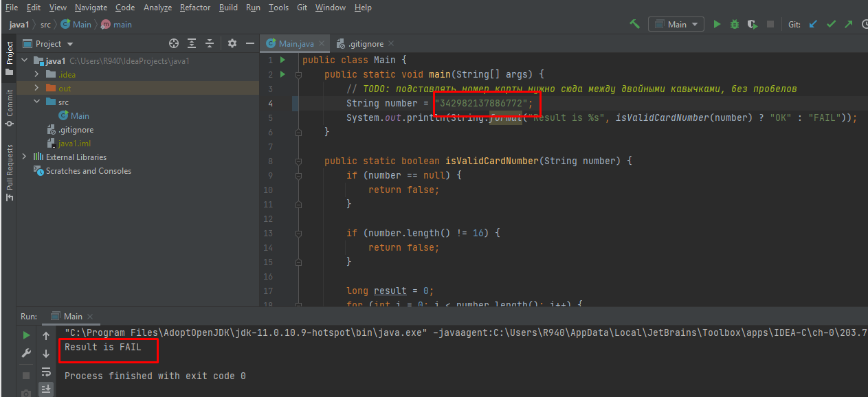Close the Main tab in Run panel

click(90, 317)
